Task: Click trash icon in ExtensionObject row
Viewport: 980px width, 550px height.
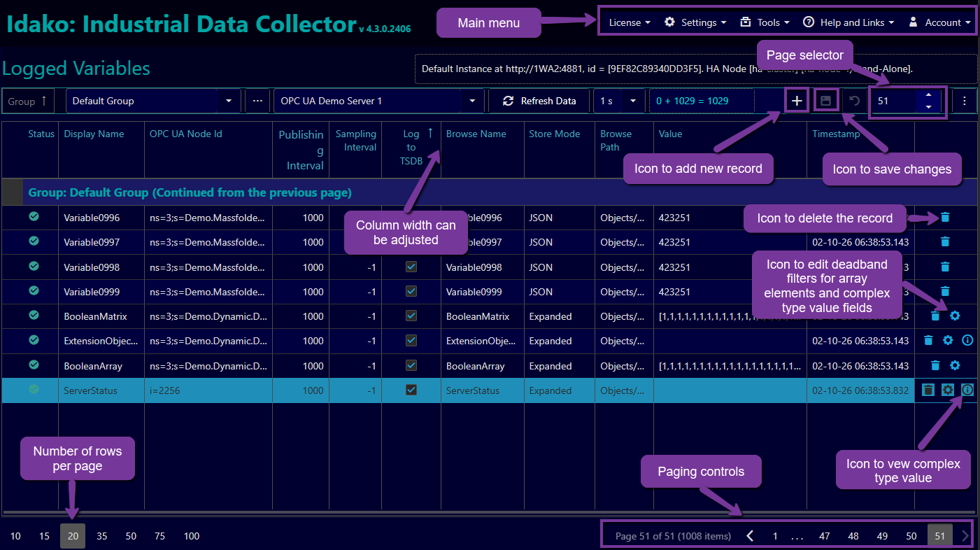Action: point(928,341)
